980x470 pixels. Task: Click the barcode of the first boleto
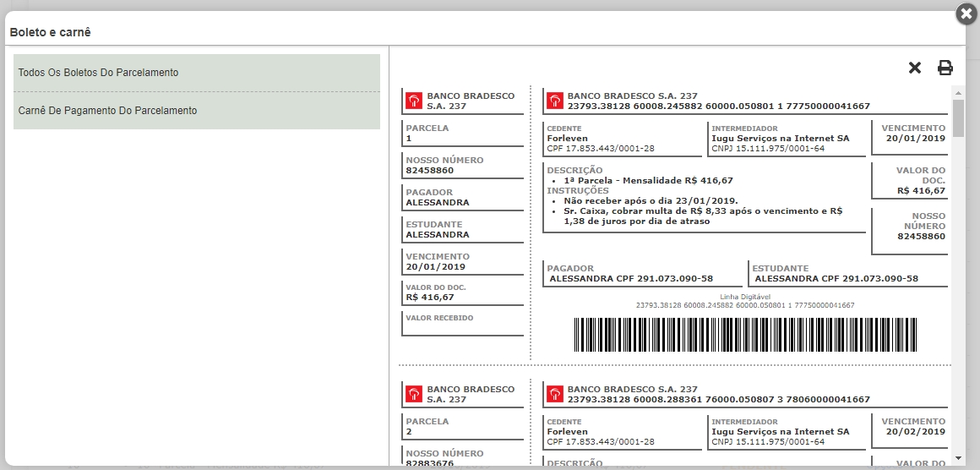click(745, 335)
